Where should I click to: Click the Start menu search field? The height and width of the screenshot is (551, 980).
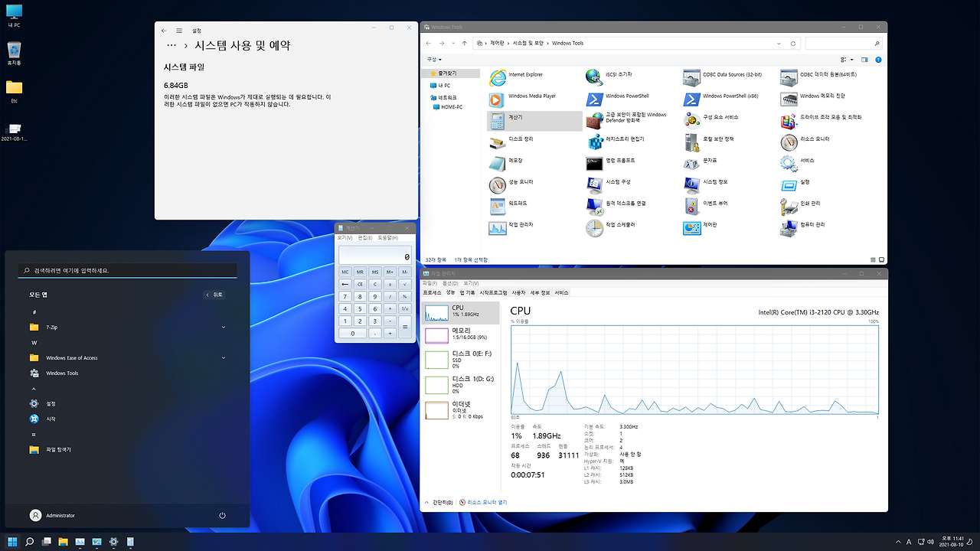pyautogui.click(x=127, y=270)
